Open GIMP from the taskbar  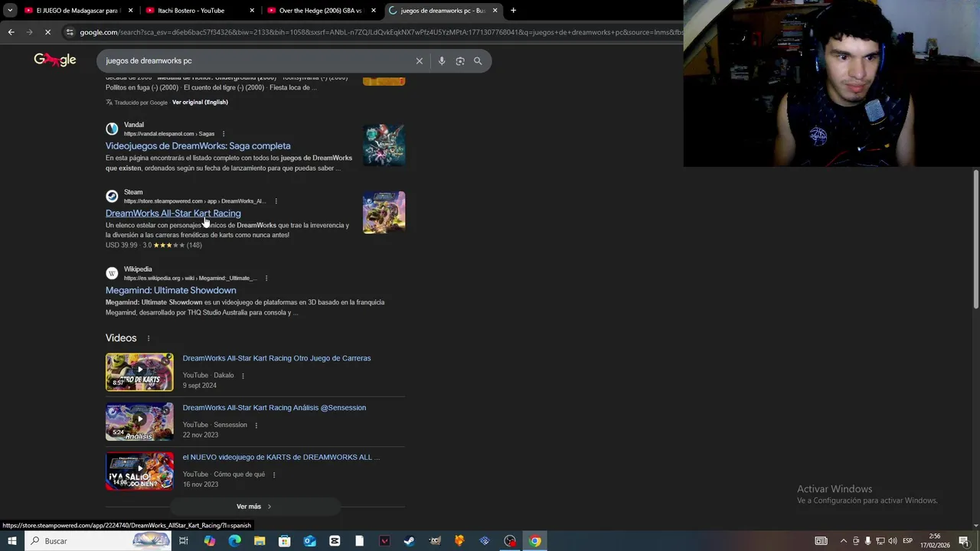pos(435,541)
